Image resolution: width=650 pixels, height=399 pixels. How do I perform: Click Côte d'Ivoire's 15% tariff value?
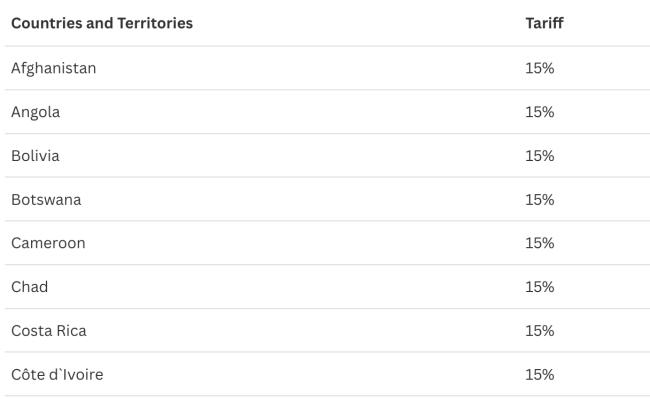pos(540,375)
